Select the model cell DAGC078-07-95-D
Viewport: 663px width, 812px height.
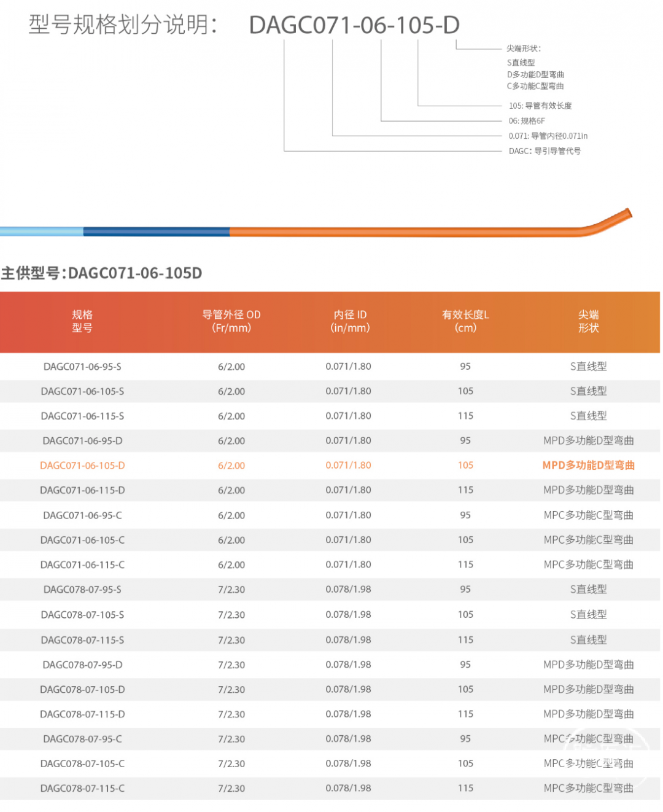(82, 665)
